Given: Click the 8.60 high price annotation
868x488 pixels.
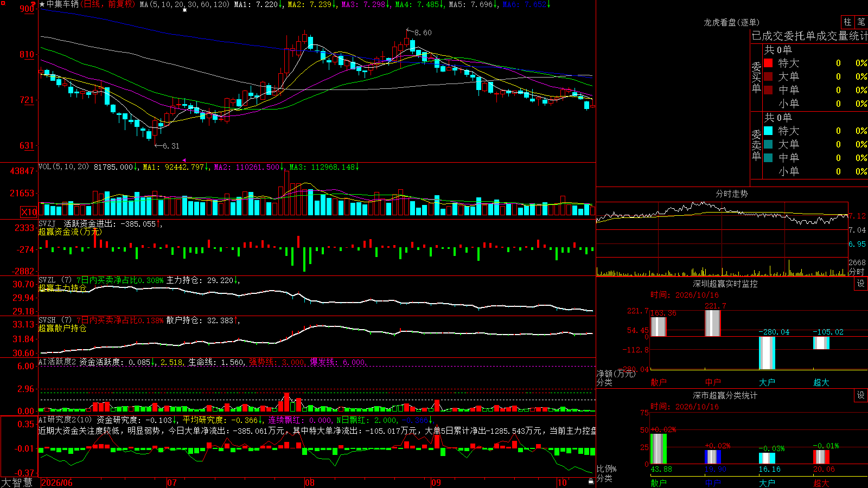Looking at the screenshot, I should (423, 33).
